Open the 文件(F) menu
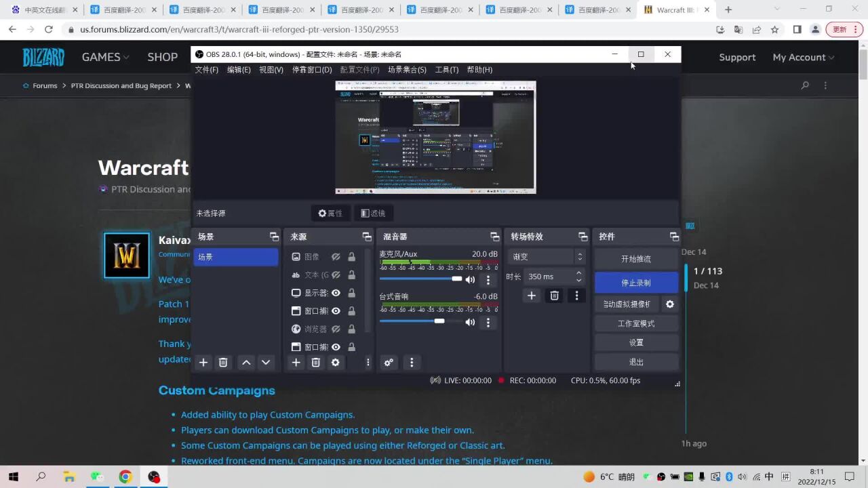 207,70
